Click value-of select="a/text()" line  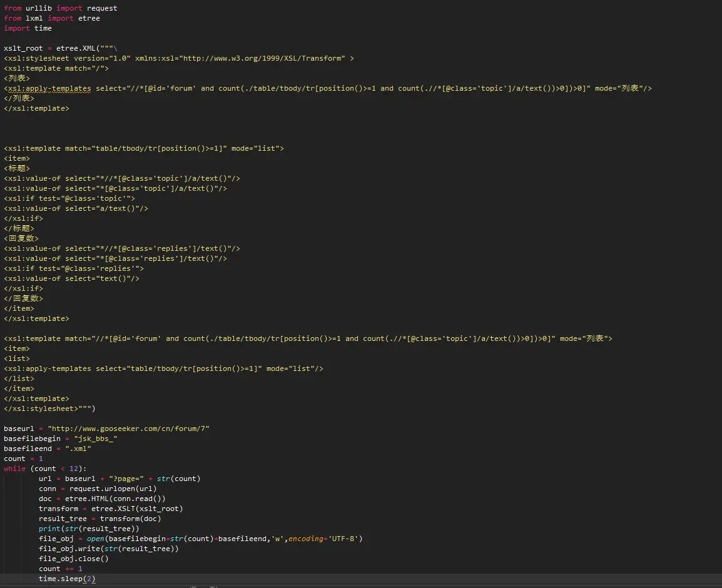(x=76, y=208)
